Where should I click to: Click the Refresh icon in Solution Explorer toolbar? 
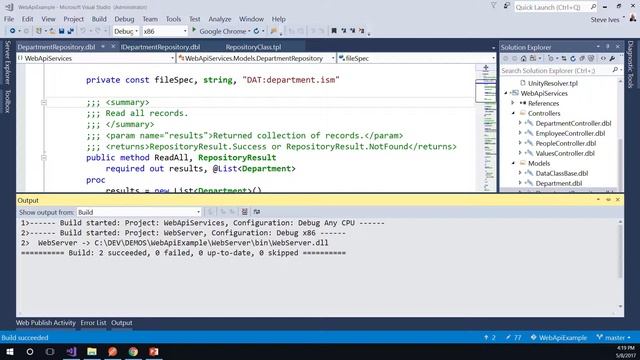(x=573, y=58)
